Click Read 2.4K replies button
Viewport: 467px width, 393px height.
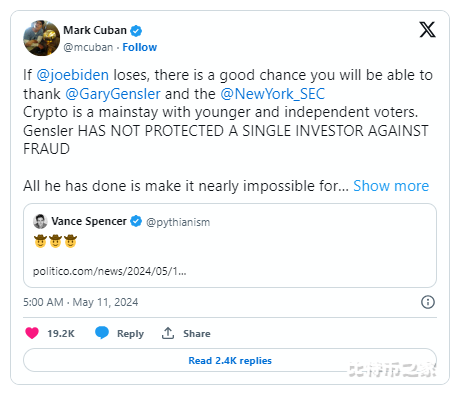(x=230, y=360)
